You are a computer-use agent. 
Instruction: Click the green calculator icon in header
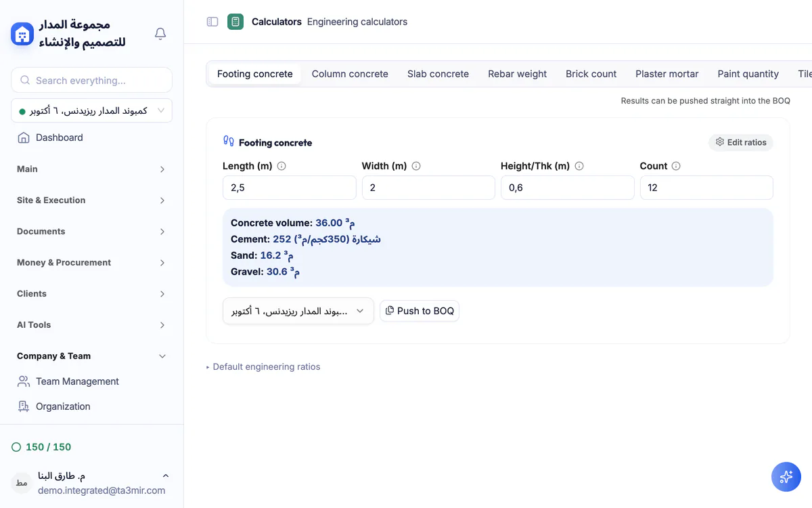click(x=235, y=22)
